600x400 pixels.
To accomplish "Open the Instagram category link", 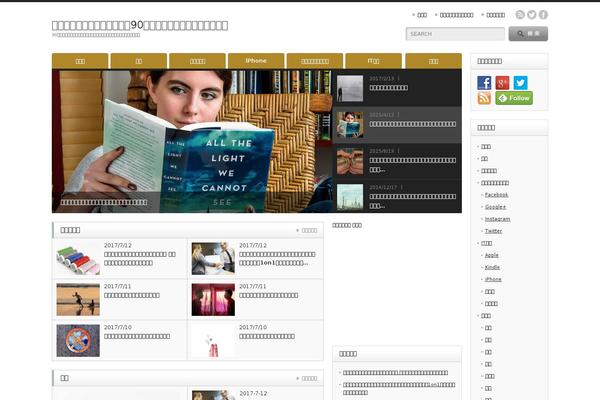I will (497, 219).
